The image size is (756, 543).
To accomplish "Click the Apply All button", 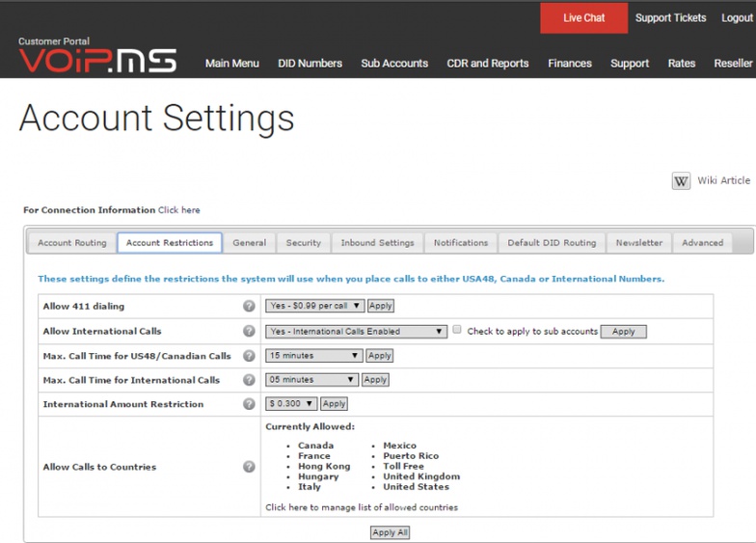I will point(390,532).
